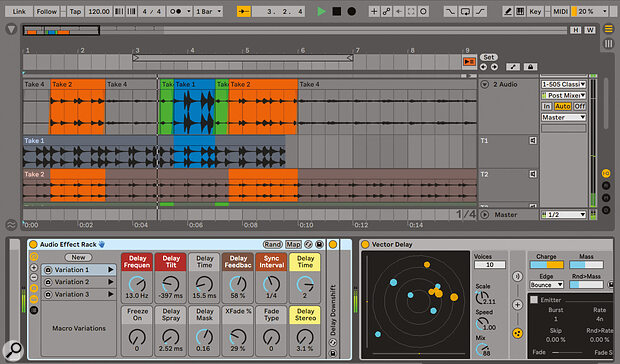Screen dimensions: 620x364
Task: Open the 1-505 Classic input dropdown
Action: coord(563,84)
